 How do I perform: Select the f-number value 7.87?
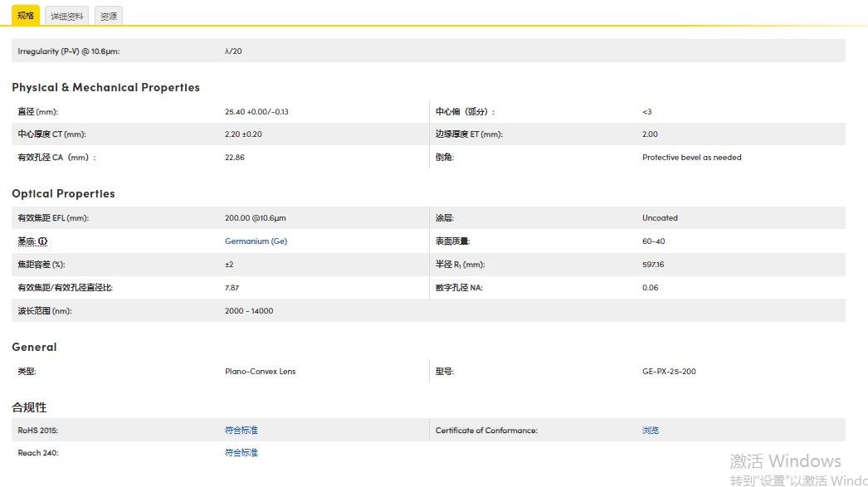click(232, 288)
